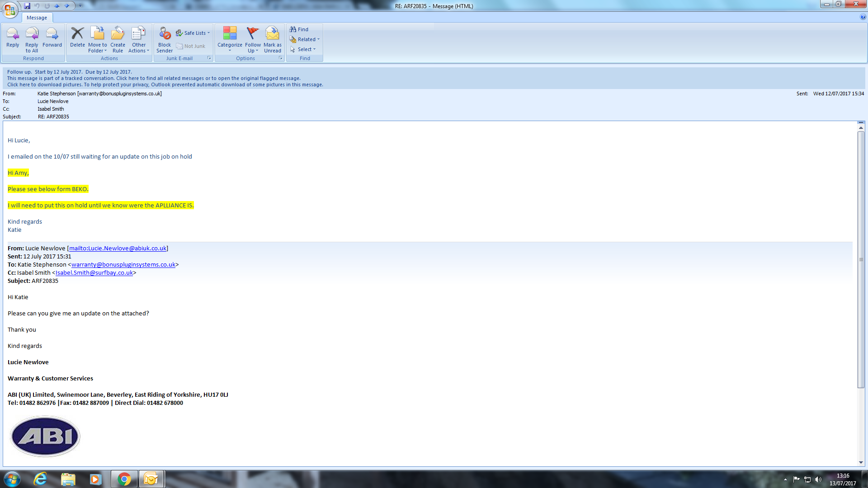Open the Lucie.Newlove@abiuk.co.uk mailto link
868x488 pixels.
tap(118, 249)
